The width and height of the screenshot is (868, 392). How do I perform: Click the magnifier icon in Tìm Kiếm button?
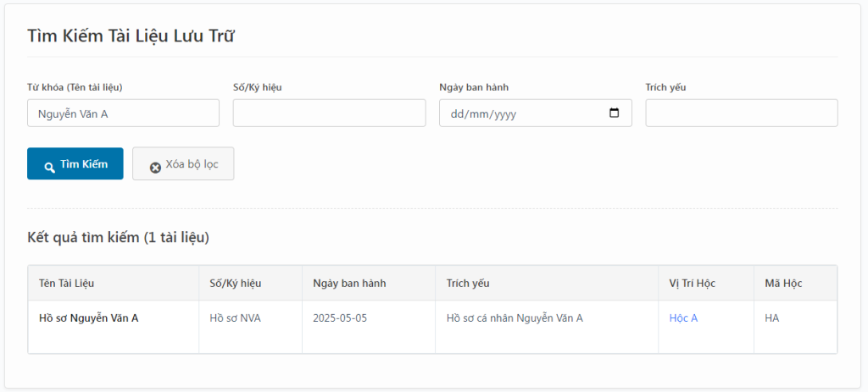(50, 168)
